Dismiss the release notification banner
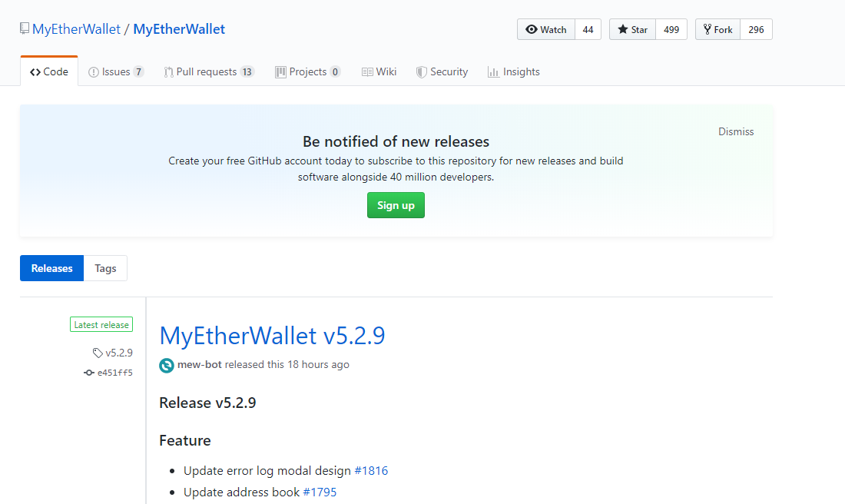The width and height of the screenshot is (845, 504). coord(736,131)
